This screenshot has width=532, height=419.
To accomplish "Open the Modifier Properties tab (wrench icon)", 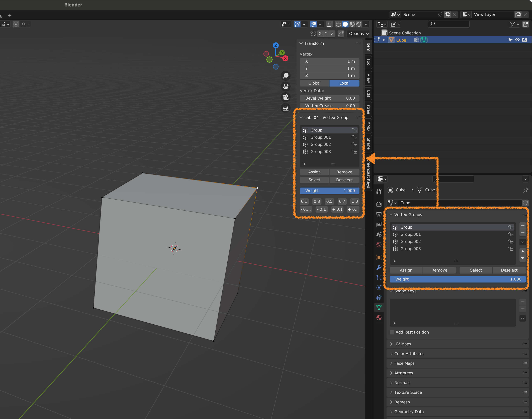I will click(x=379, y=267).
